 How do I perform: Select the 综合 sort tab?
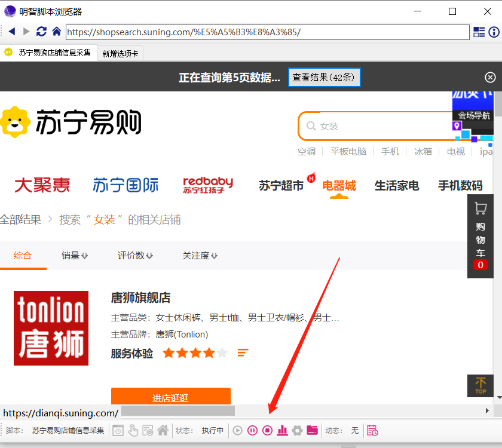point(23,256)
